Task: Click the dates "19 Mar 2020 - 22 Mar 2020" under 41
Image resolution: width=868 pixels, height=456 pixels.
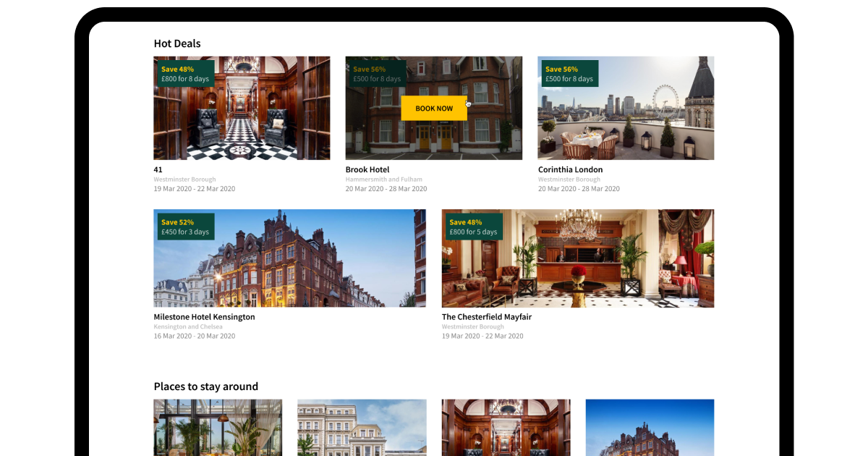Action: 195,189
